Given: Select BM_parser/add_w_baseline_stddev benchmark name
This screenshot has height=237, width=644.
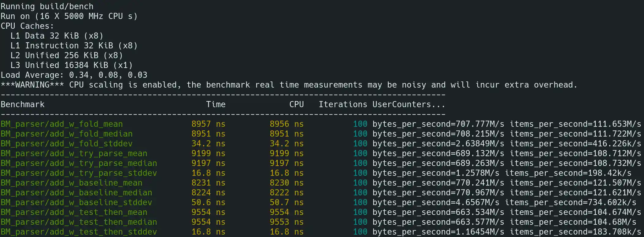Looking at the screenshot, I should 76,202.
